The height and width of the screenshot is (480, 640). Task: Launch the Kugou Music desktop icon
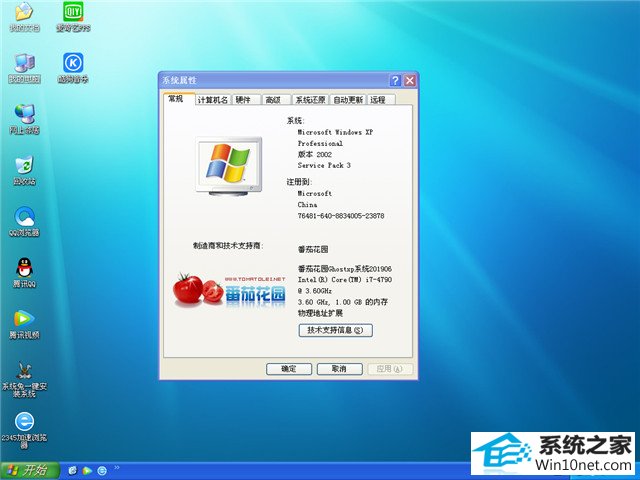[73, 68]
